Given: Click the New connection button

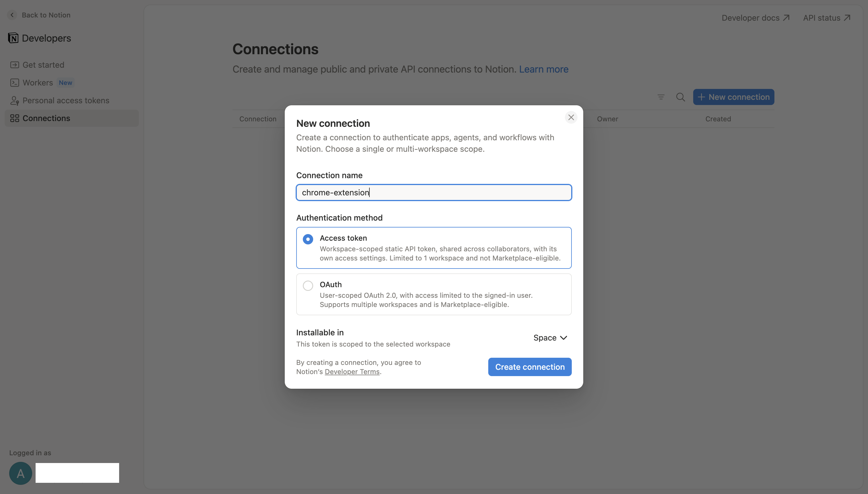Looking at the screenshot, I should click(734, 97).
